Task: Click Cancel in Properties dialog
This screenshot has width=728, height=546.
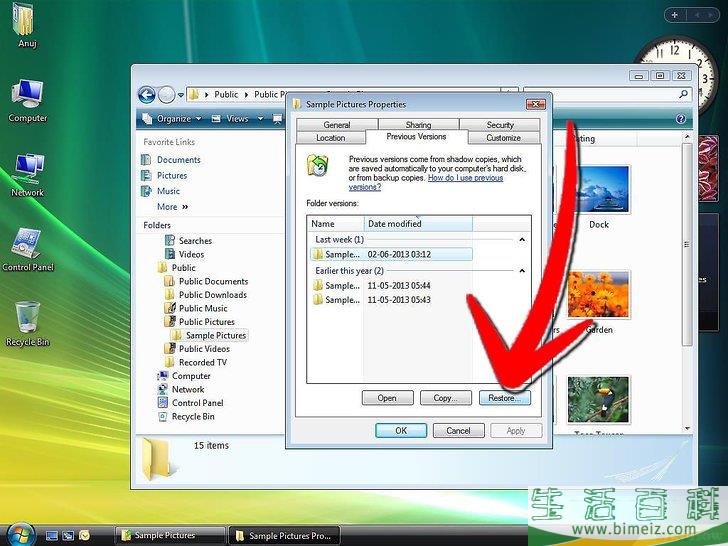Action: (x=459, y=430)
